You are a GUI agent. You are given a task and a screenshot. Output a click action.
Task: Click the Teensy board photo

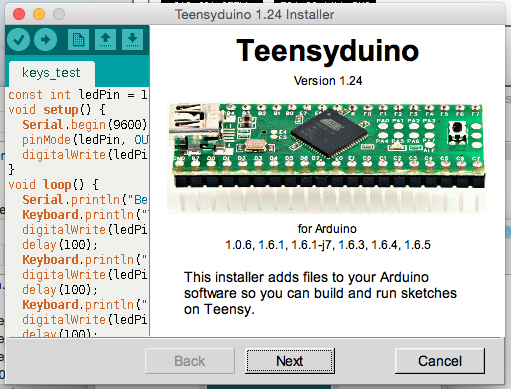tap(327, 158)
